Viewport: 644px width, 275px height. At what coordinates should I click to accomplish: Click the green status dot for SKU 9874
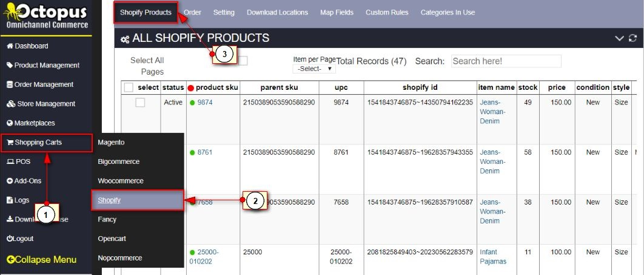[x=192, y=103]
